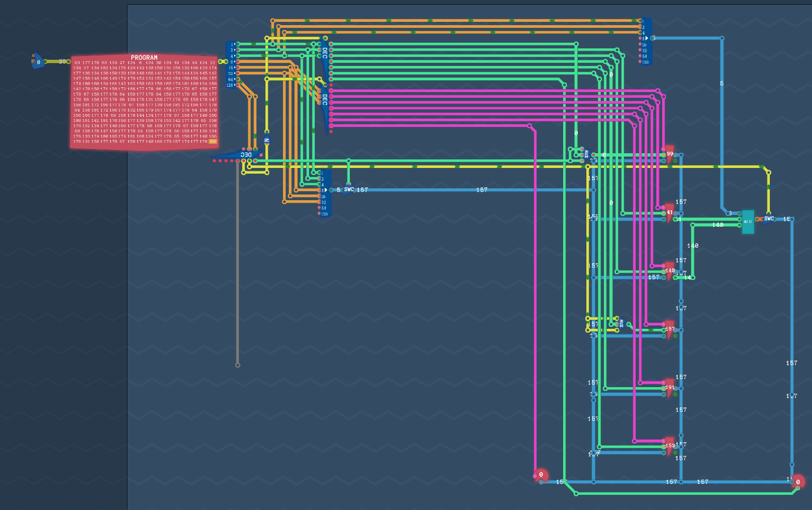
Task: Select the SWC switch right of the ALU
Action: click(x=768, y=219)
